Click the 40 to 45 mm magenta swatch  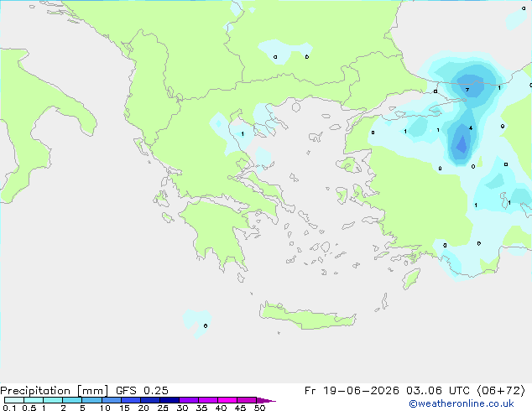click(x=227, y=400)
